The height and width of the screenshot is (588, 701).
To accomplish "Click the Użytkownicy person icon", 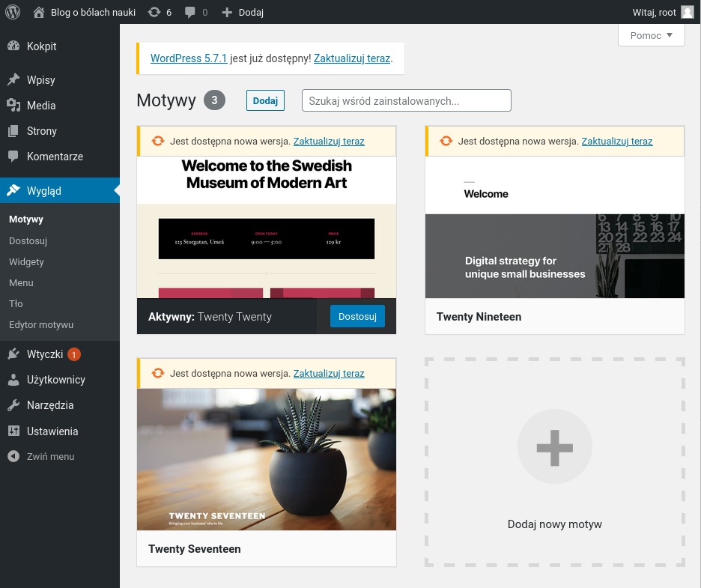I will click(x=14, y=380).
